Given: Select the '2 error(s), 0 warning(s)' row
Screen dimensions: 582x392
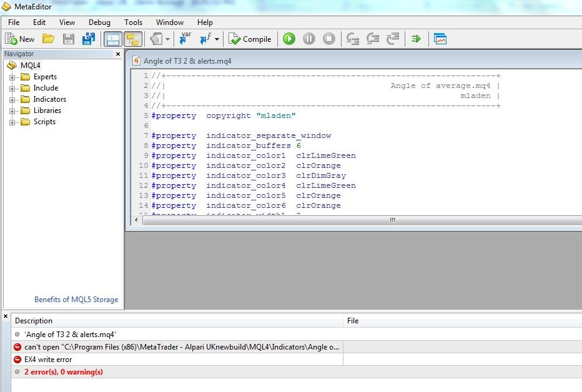Looking at the screenshot, I should pos(296,372).
